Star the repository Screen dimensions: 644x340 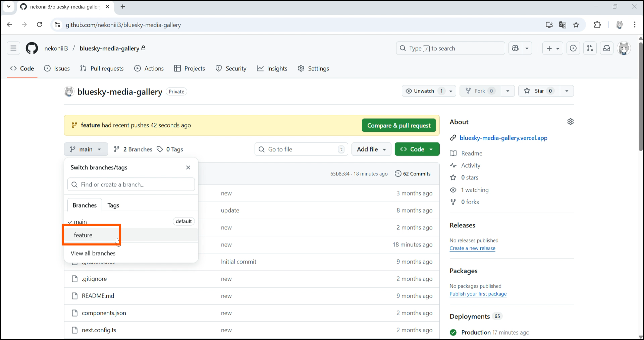click(539, 91)
